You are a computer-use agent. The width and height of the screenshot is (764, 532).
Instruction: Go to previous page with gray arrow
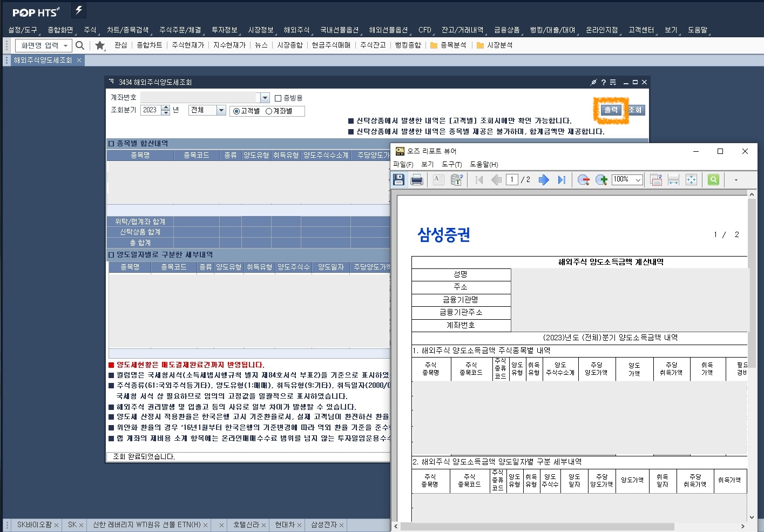click(496, 180)
